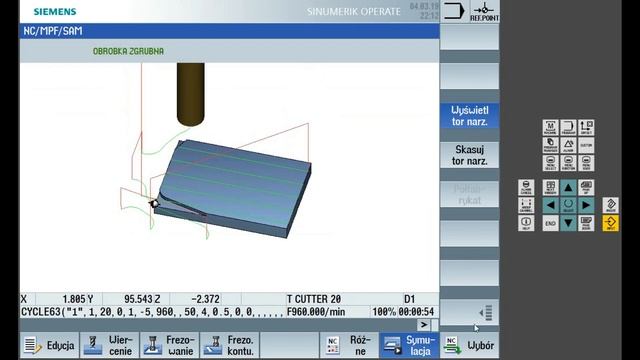Open the Frezowanie milling softkey
640x360 pixels.
pyautogui.click(x=169, y=345)
